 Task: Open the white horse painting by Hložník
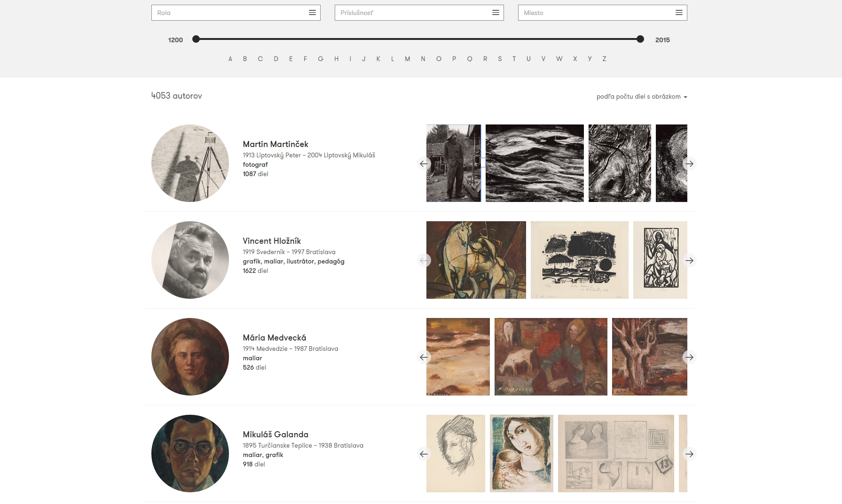click(x=476, y=260)
